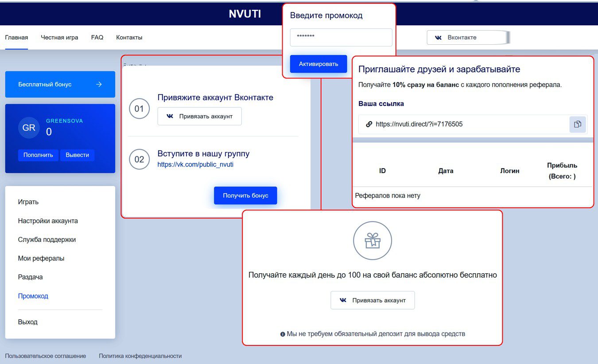This screenshot has height=364, width=598.
Task: Open the Честная игра tab
Action: pos(59,38)
